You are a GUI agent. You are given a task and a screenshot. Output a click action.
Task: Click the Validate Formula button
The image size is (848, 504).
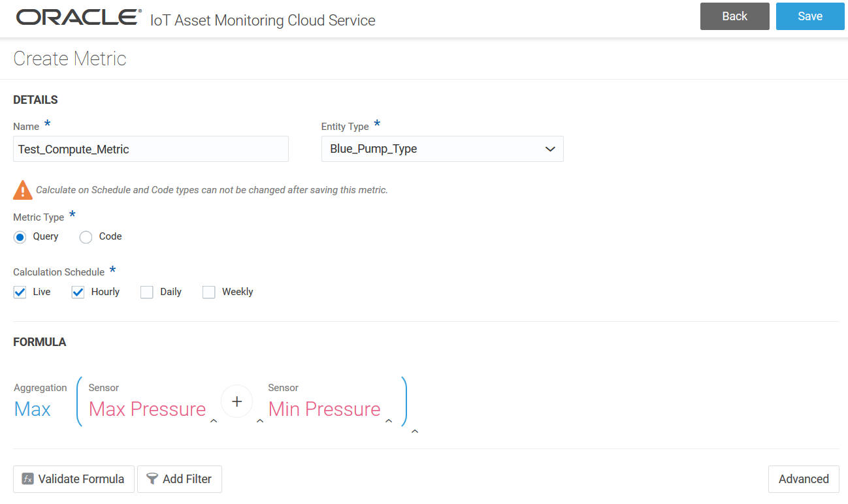pyautogui.click(x=74, y=479)
